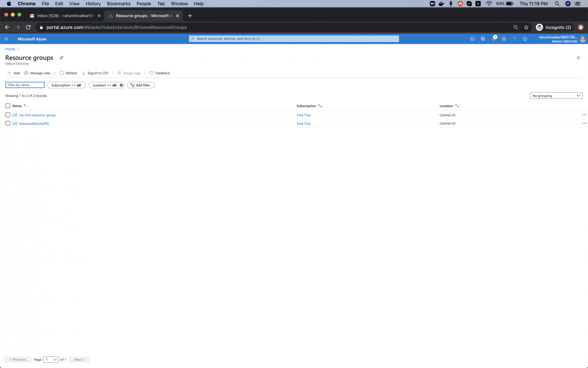588x368 pixels.
Task: Click the Cloud Shell icon in toolbar
Action: click(473, 39)
